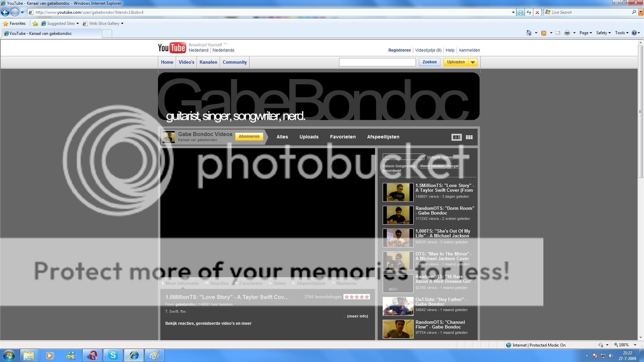Click the Compatibility View icon
The height and width of the screenshot is (362, 644).
pyautogui.click(x=521, y=12)
